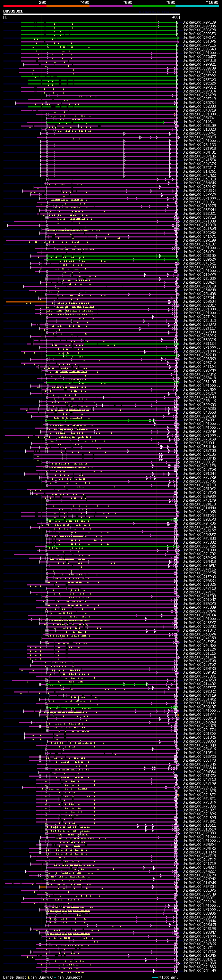Click label UniRef100_Q39763
Viewport: 222px width, 980px height.
tap(199, 72)
